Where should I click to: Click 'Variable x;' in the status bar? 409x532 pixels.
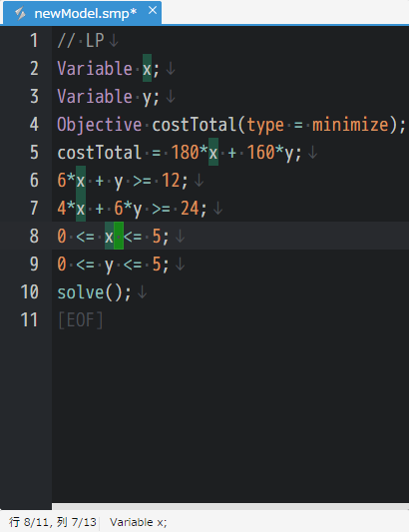(139, 522)
